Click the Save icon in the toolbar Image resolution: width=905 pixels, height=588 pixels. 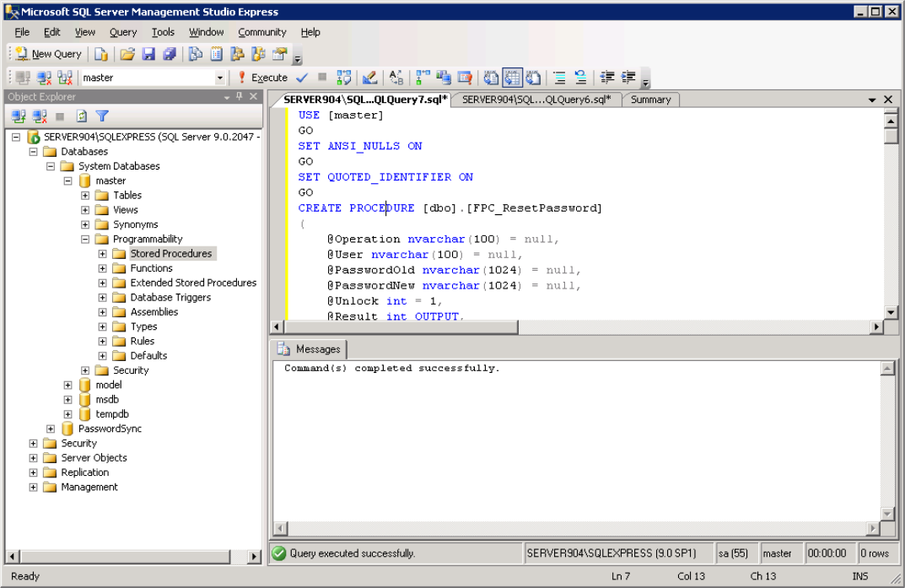coord(148,54)
